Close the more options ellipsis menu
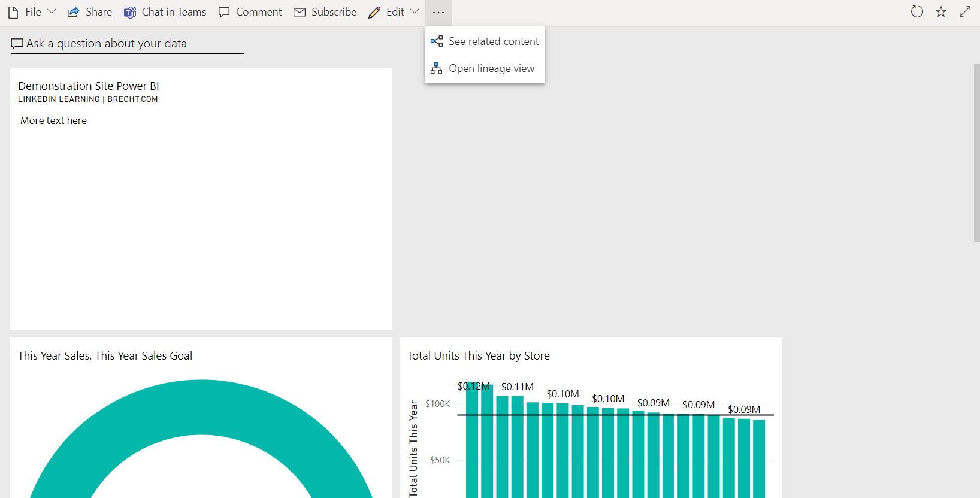Screen dimensions: 980x498 (x=438, y=13)
